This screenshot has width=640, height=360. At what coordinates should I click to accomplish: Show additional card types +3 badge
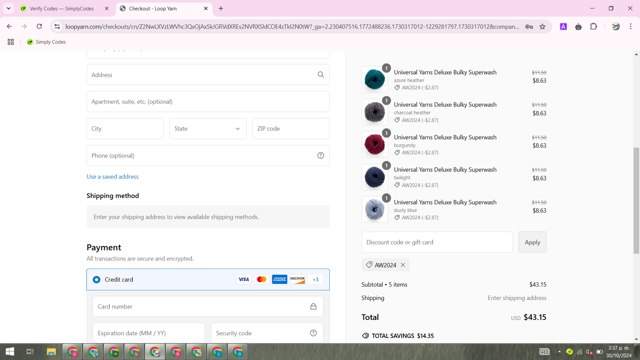316,280
